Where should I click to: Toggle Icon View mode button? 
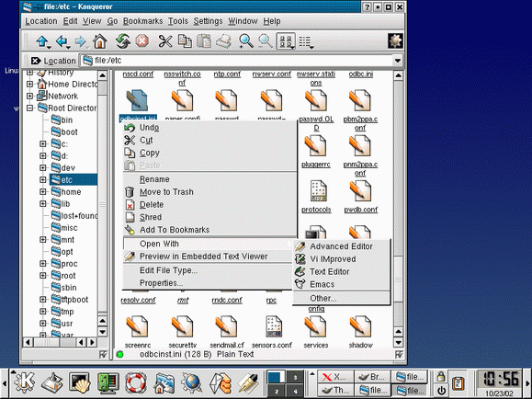coord(286,41)
